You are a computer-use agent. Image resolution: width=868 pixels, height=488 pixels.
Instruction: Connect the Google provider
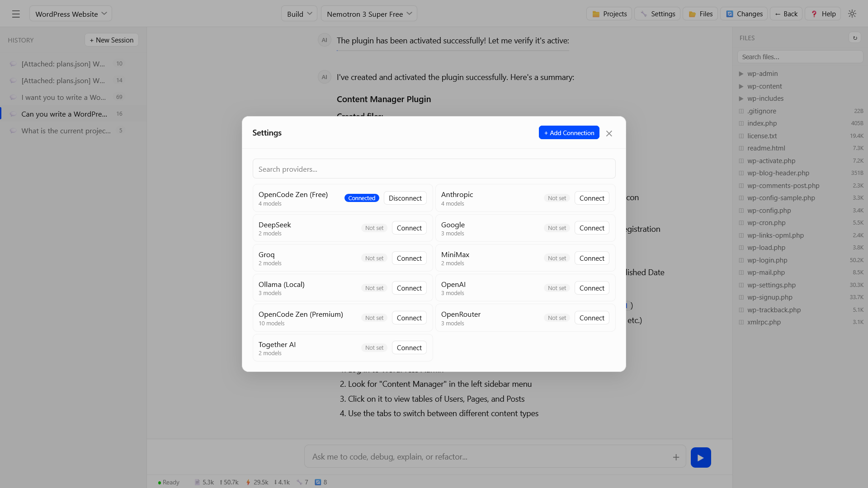tap(592, 228)
